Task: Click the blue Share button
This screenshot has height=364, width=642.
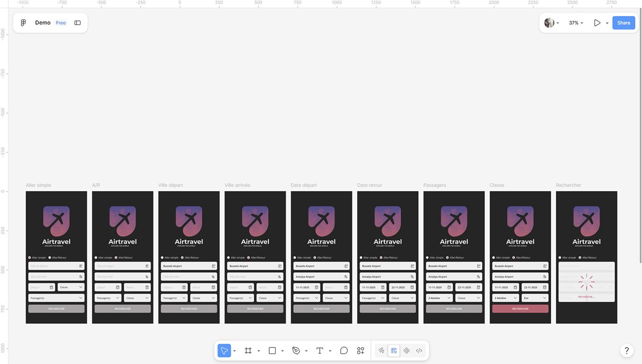Action: (x=624, y=23)
